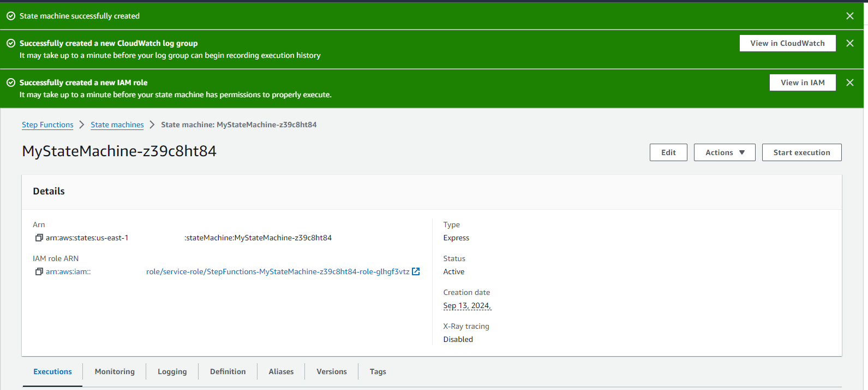Close the CloudWatch log group notification

click(x=849, y=43)
